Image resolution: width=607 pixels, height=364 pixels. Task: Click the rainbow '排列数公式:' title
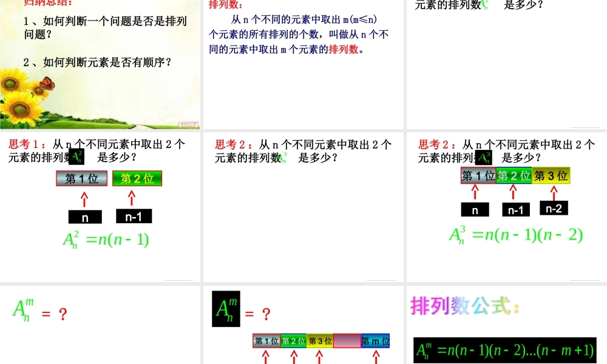464,306
